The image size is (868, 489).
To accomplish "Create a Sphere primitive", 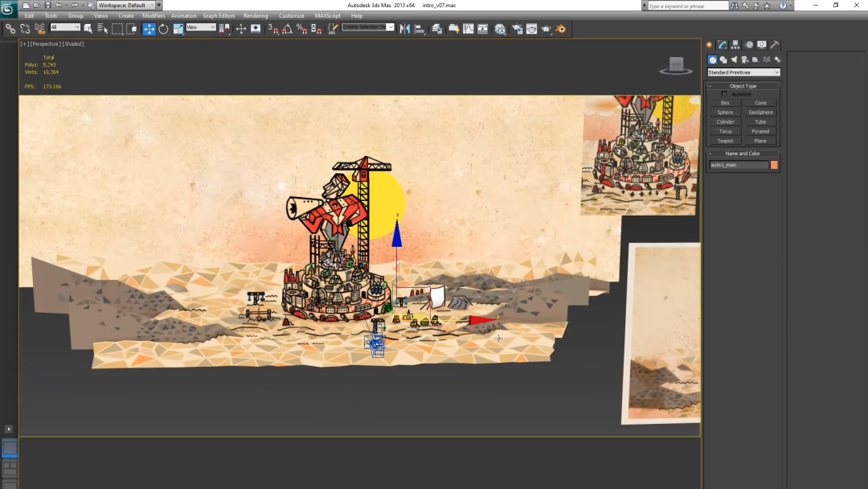I will pyautogui.click(x=725, y=113).
